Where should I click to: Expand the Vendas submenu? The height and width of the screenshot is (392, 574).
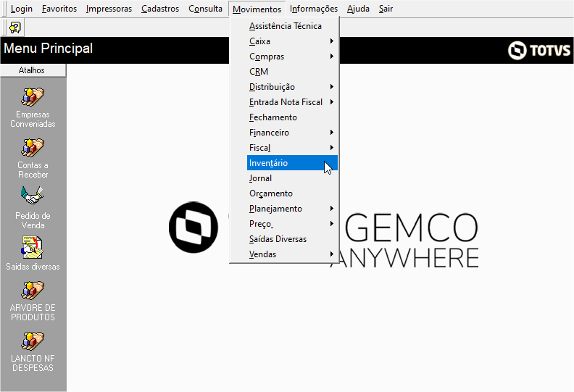click(292, 254)
